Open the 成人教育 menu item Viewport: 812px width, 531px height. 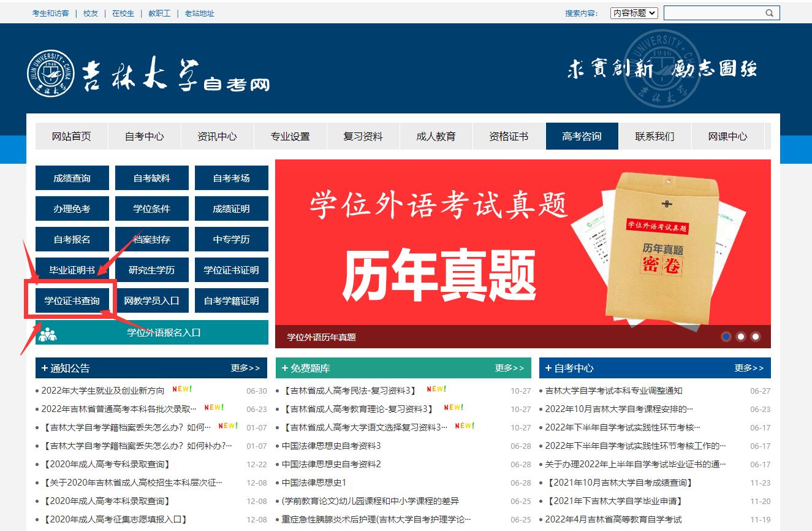tap(436, 136)
